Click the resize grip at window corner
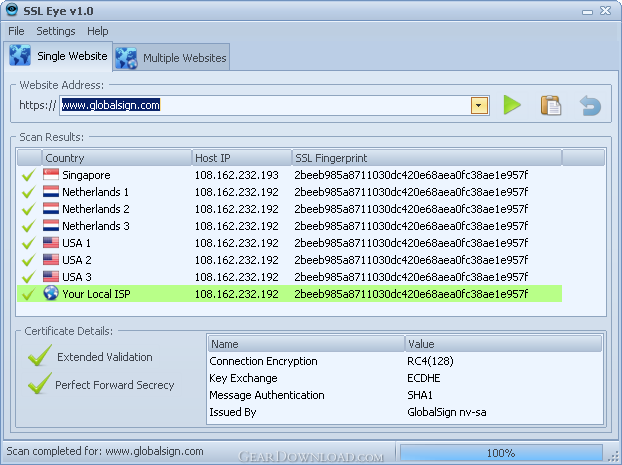This screenshot has width=622, height=465. (615, 456)
